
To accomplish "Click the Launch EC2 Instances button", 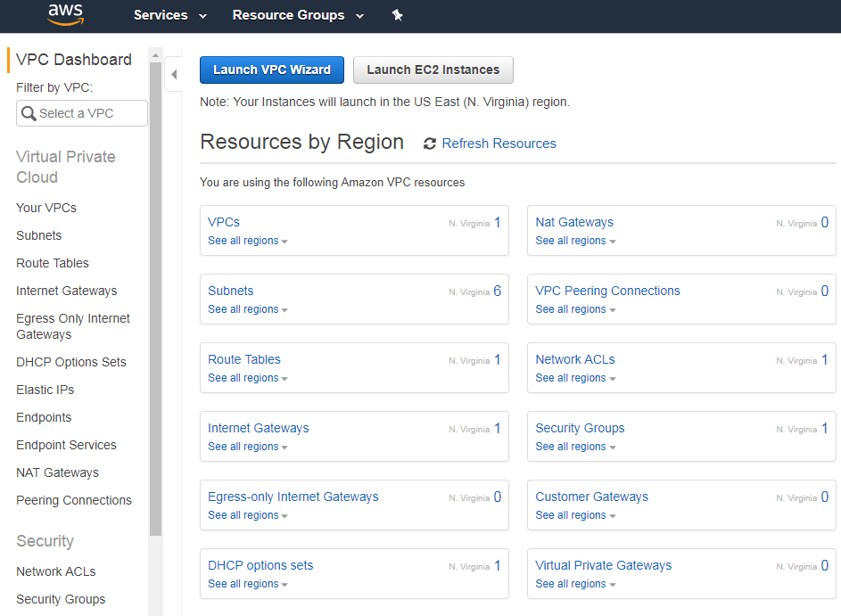I will tap(433, 70).
